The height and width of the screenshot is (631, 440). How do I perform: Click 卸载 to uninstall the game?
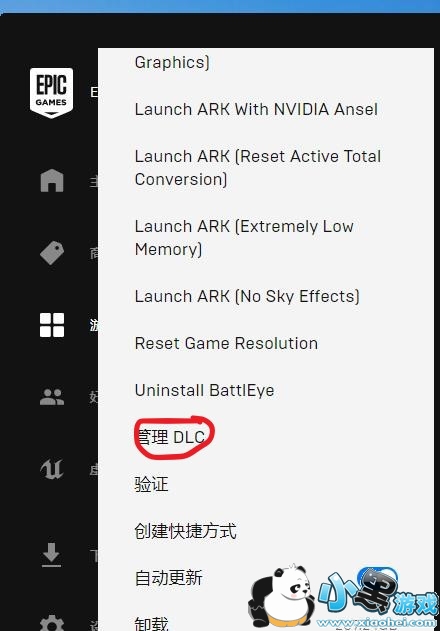coord(151,623)
